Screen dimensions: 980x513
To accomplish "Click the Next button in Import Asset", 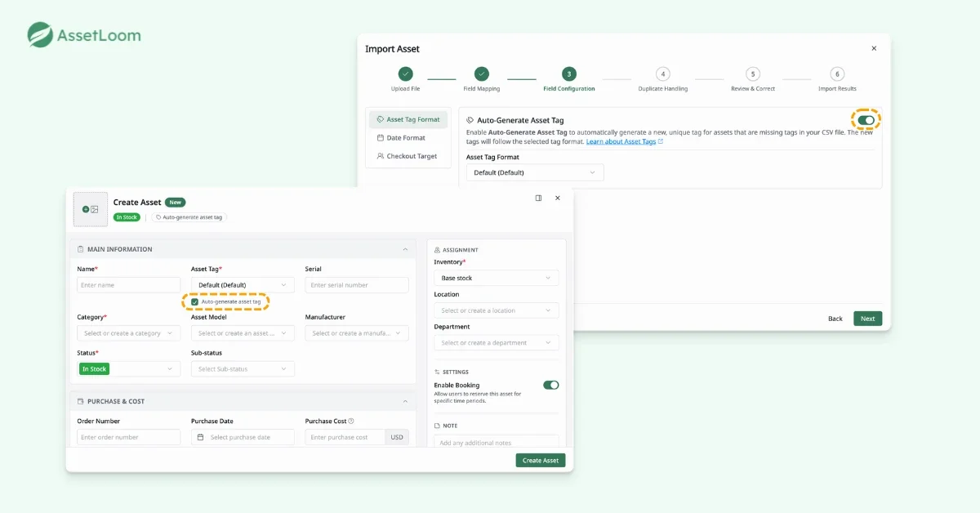I will coord(868,319).
